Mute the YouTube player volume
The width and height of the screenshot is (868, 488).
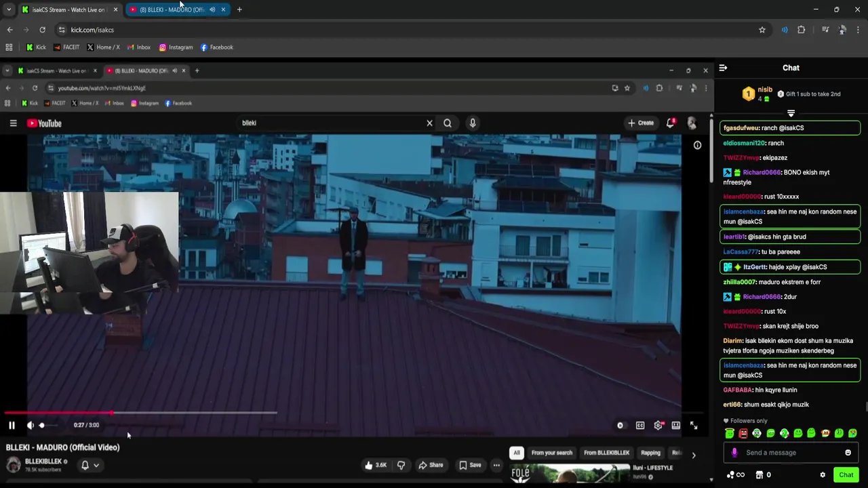(31, 426)
